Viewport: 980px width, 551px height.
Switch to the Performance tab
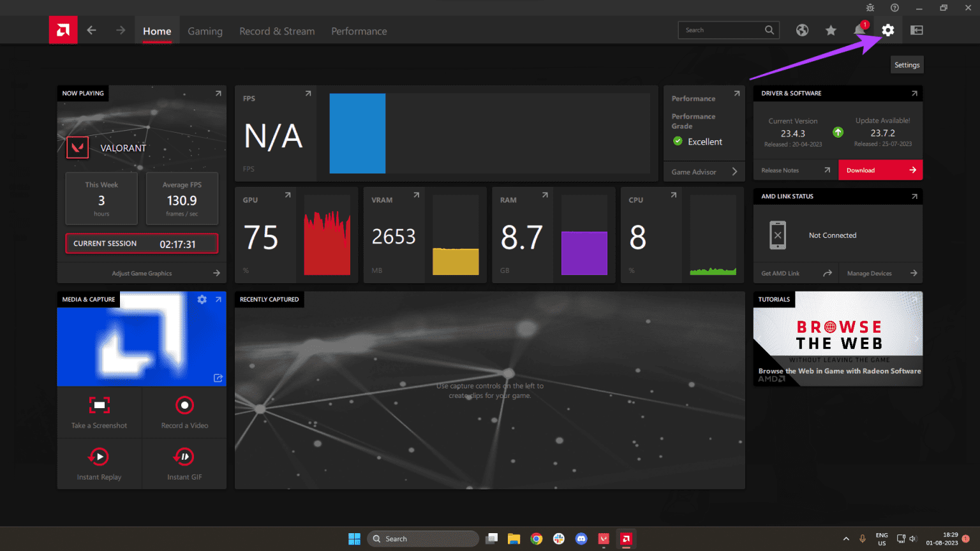pos(359,31)
